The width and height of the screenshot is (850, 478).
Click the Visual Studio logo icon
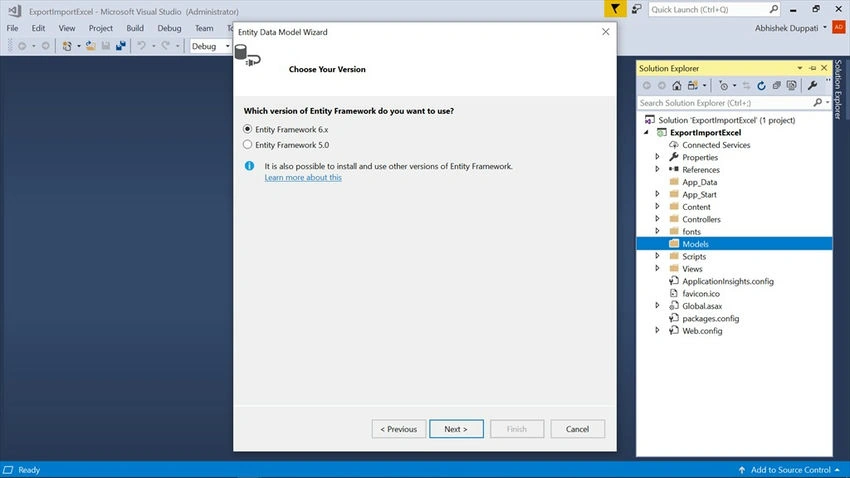click(15, 11)
